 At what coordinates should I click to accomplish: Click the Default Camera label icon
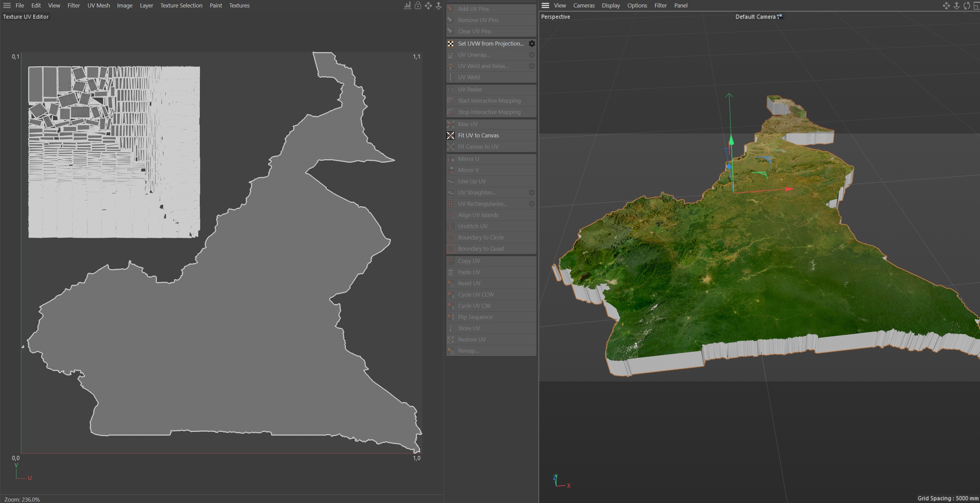[779, 16]
